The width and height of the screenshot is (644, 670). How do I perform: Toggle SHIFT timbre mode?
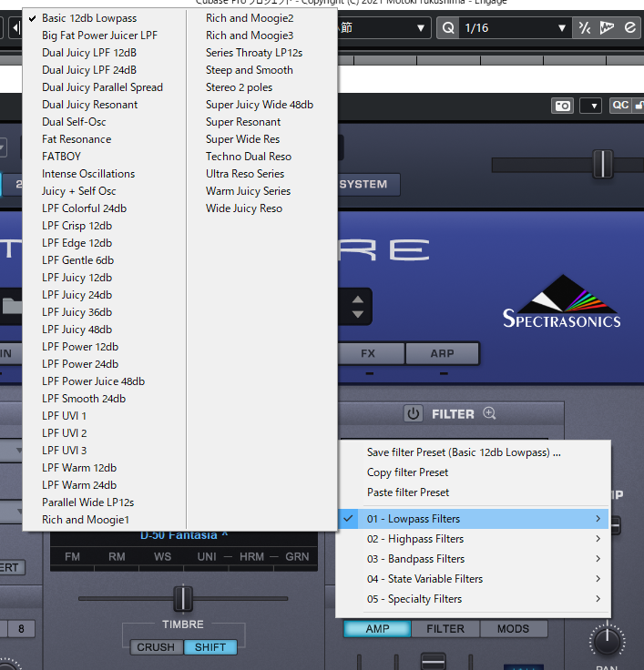point(210,647)
